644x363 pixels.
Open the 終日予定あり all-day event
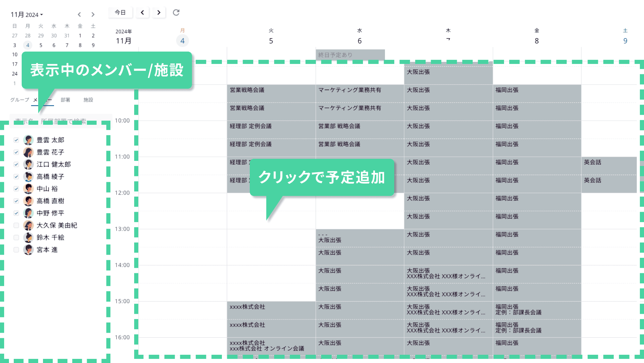click(x=350, y=55)
